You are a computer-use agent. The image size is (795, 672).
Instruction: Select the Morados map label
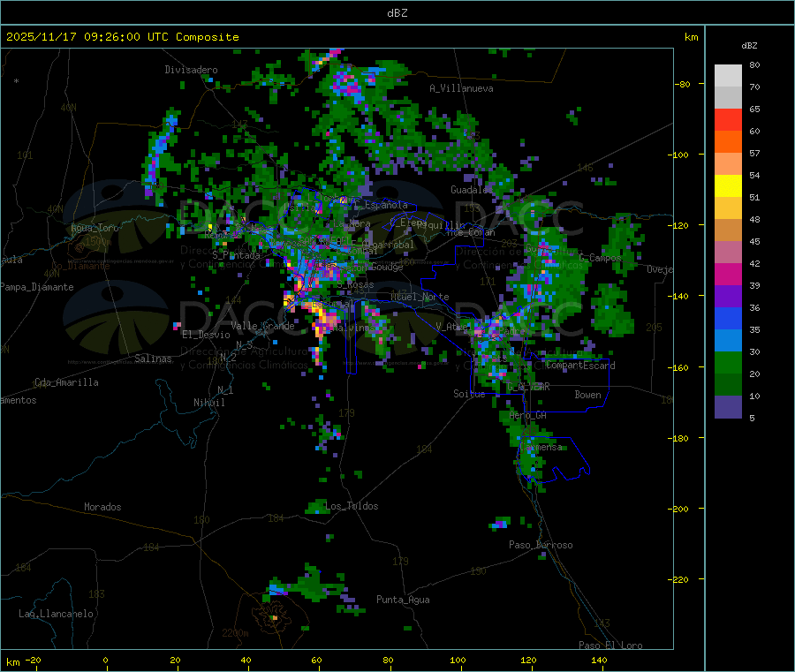(x=102, y=507)
